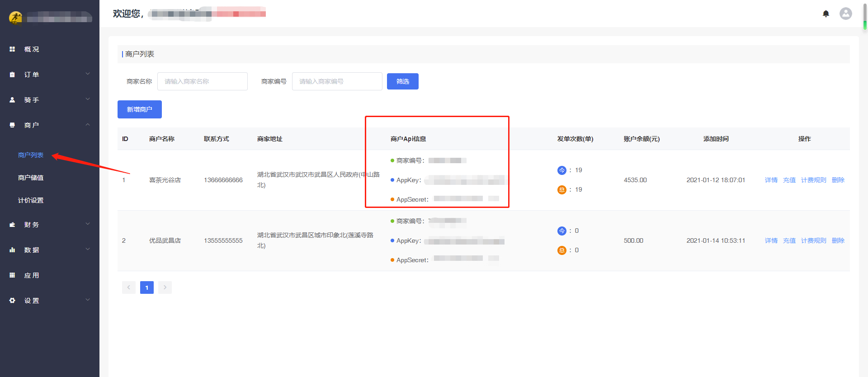Click the 商户Api信息 column header
Screen dimensions: 868x377
click(408, 139)
